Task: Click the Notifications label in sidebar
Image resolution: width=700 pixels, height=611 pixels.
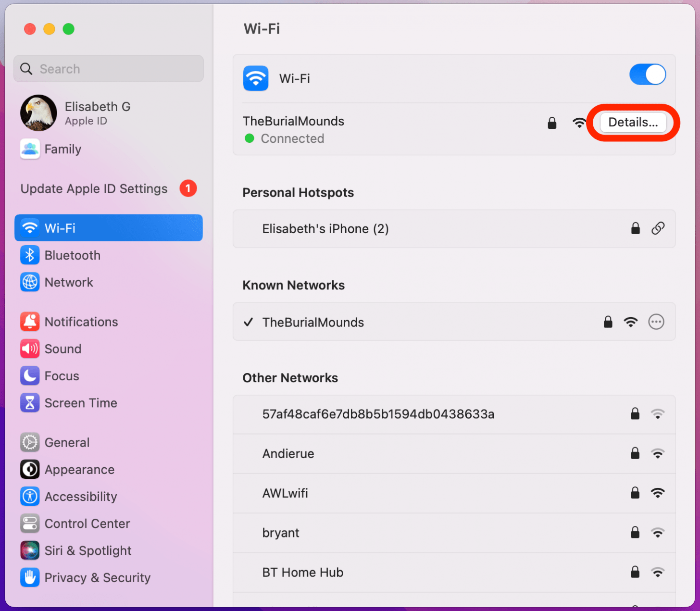Action: 81,322
